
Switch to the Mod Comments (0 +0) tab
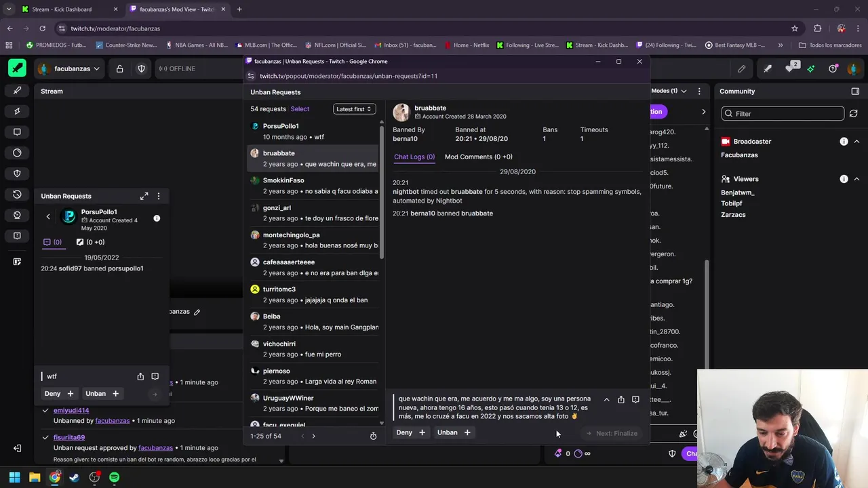click(x=479, y=157)
